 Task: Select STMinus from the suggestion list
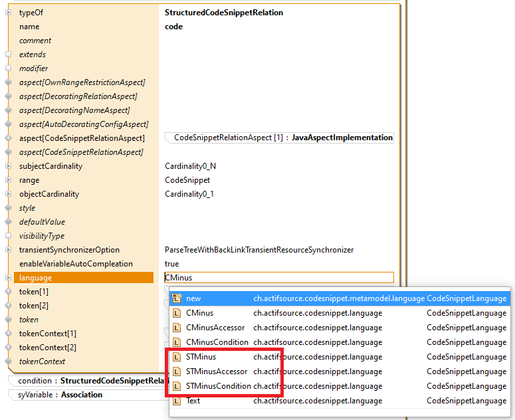point(201,357)
